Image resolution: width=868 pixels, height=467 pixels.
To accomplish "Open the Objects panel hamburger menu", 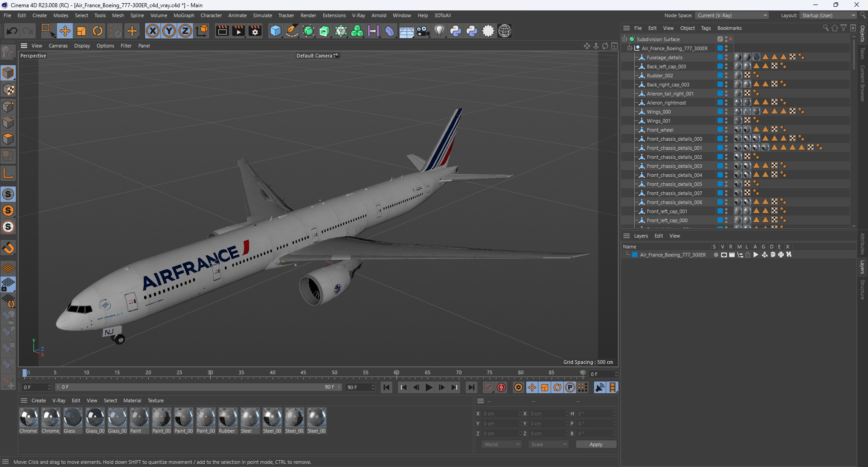I will (626, 28).
